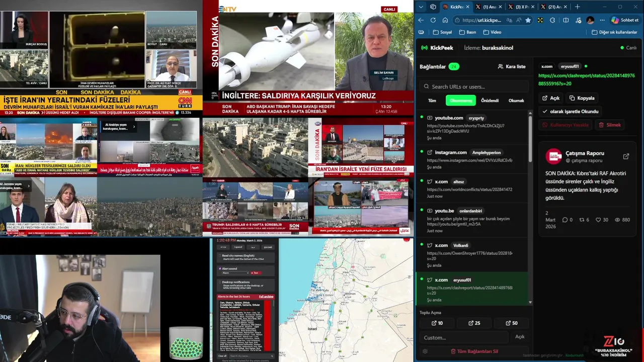Open the yellow extension icon in toolbar
The image size is (644, 362).
pyautogui.click(x=540, y=20)
